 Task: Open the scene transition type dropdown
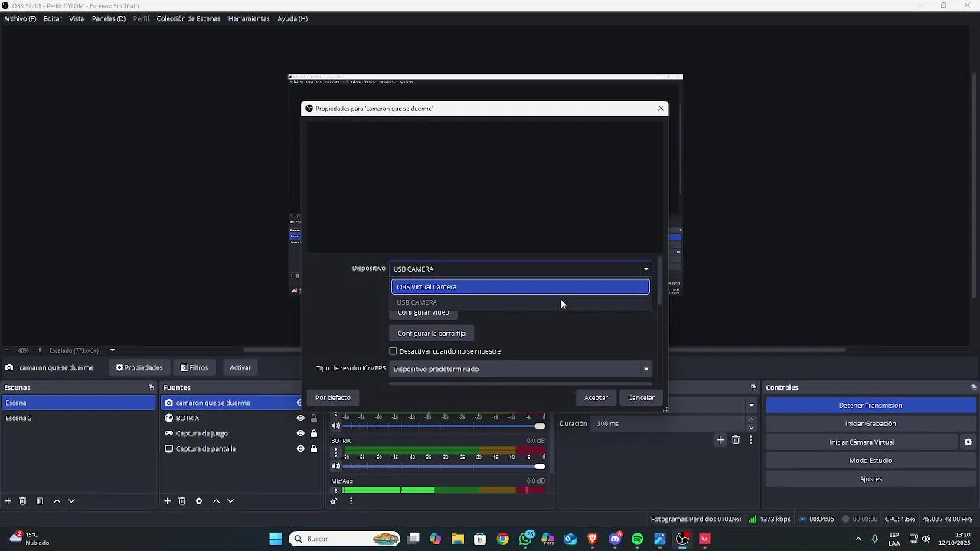(x=751, y=406)
